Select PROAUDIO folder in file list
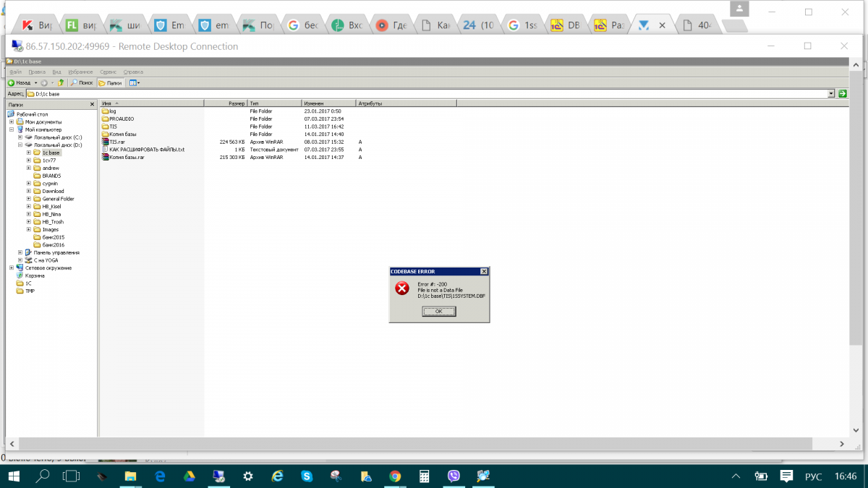The width and height of the screenshot is (868, 488). pos(122,119)
